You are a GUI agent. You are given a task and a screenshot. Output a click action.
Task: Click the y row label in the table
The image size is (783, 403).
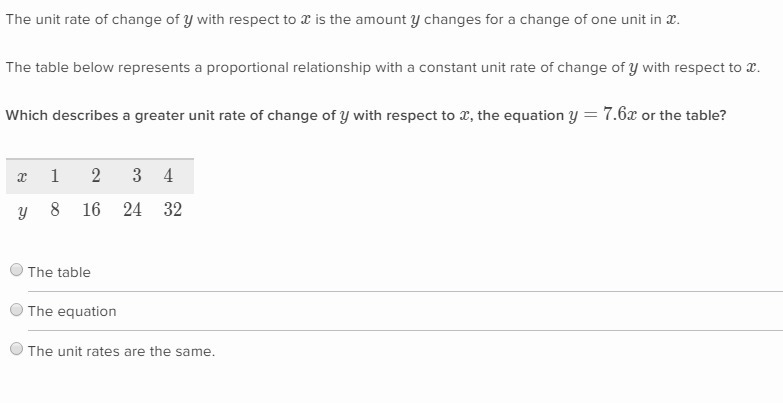[21, 210]
